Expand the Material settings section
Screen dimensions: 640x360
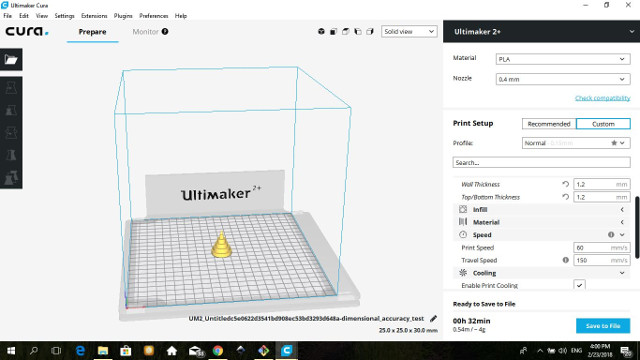pos(542,222)
